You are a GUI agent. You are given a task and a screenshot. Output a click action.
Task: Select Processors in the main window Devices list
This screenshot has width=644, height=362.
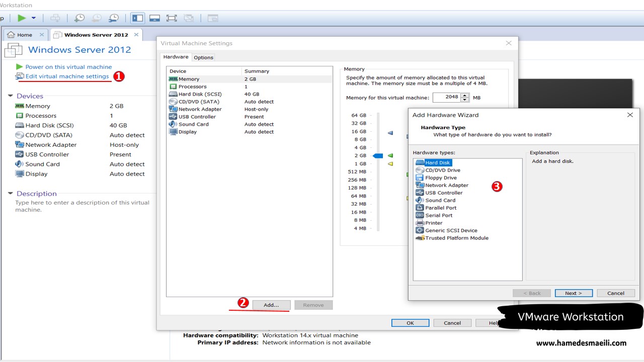(x=41, y=116)
